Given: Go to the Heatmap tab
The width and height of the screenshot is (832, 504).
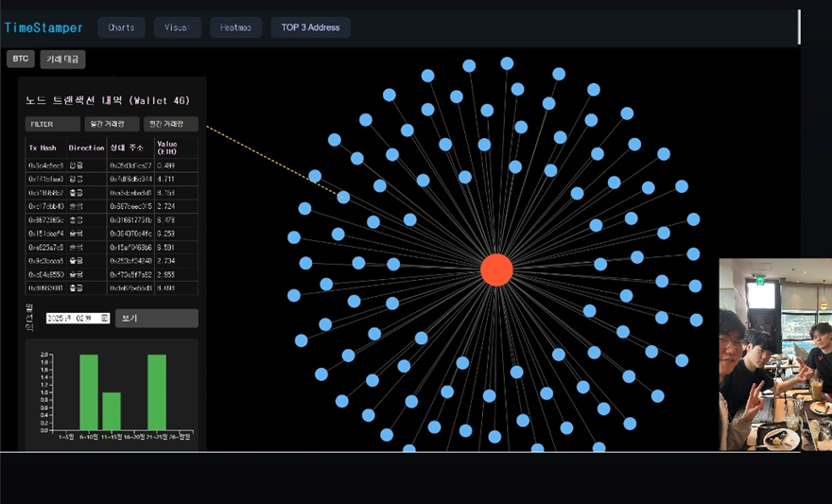Looking at the screenshot, I should click(235, 27).
